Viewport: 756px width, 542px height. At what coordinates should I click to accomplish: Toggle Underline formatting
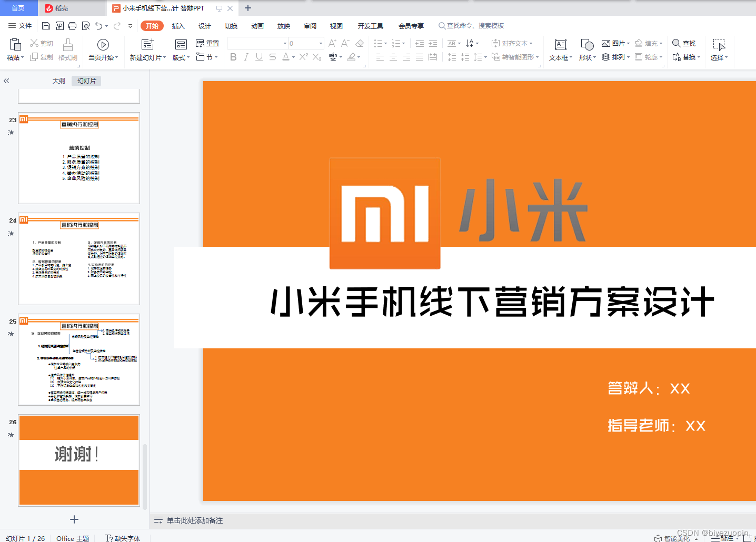pos(259,57)
